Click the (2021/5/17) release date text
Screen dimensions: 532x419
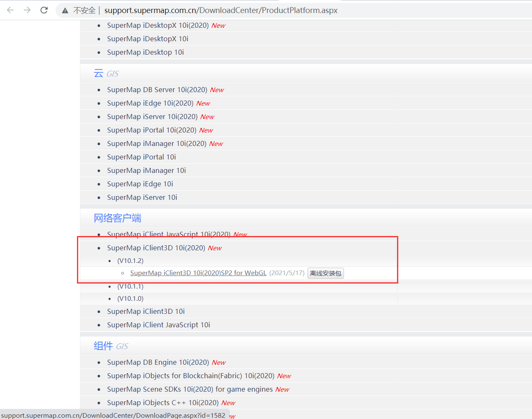click(x=287, y=273)
